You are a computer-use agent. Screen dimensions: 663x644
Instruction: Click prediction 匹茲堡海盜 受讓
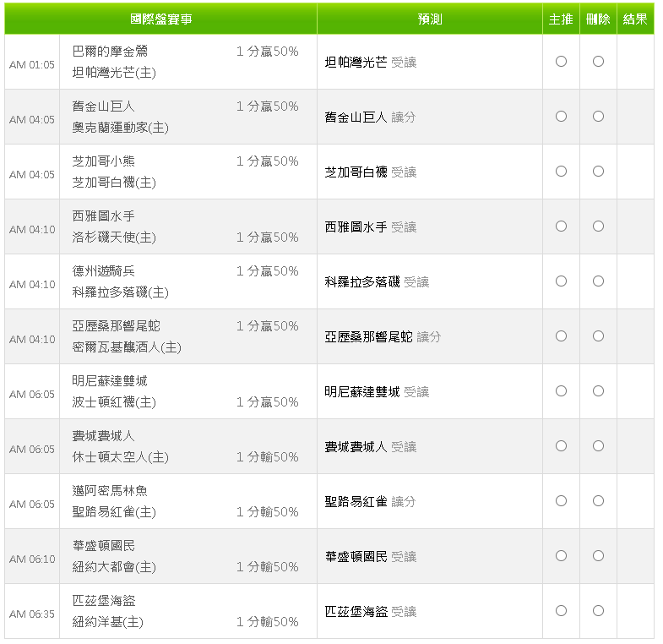pos(371,611)
